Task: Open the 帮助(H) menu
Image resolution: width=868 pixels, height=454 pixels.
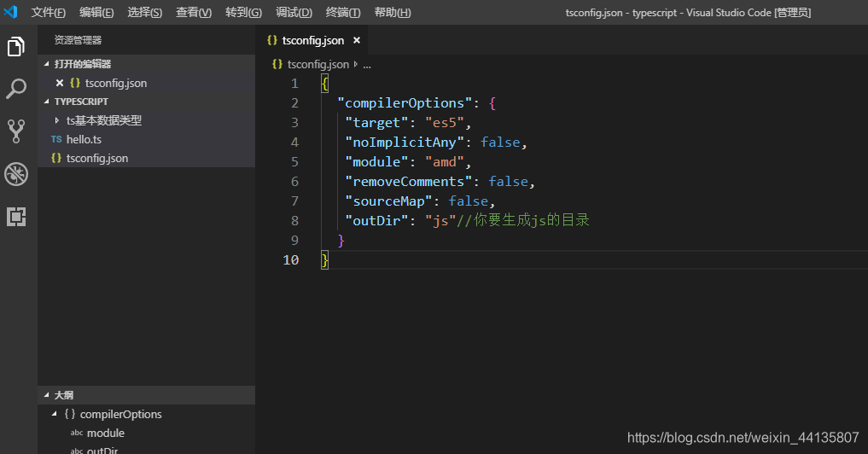Action: 393,12
